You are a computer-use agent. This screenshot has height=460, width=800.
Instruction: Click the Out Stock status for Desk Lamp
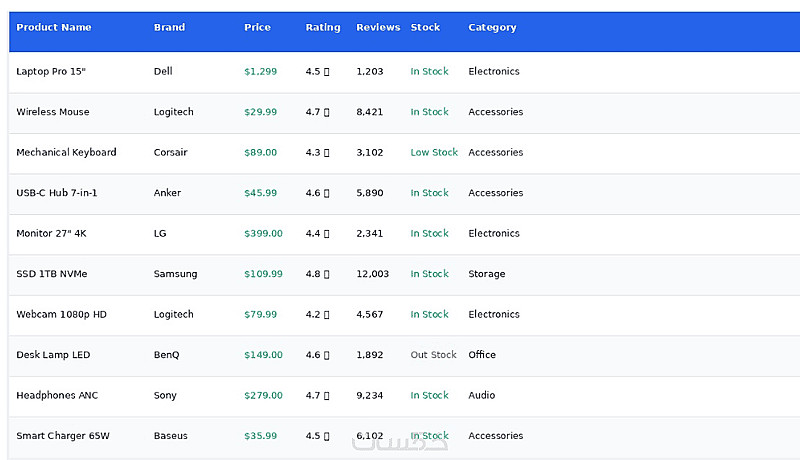(433, 355)
